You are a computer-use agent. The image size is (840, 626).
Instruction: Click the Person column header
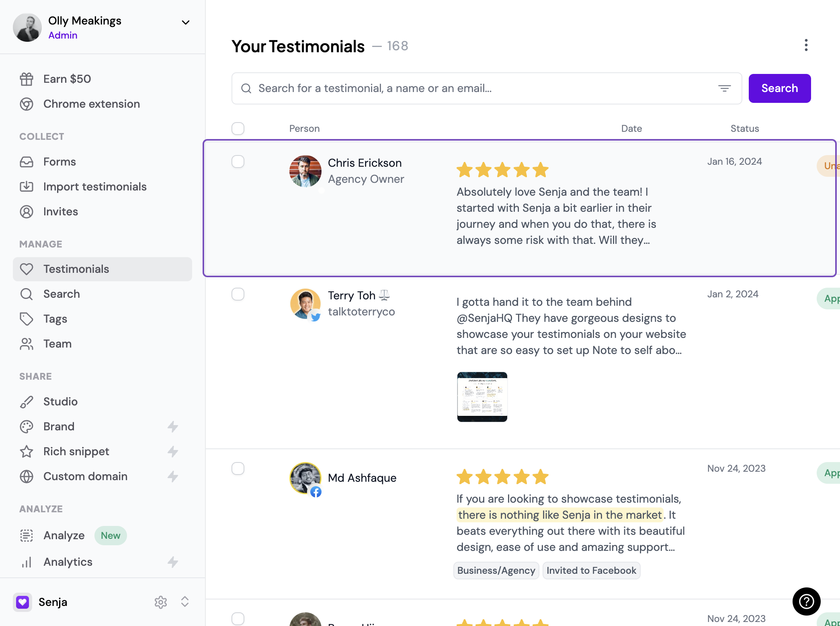(305, 129)
